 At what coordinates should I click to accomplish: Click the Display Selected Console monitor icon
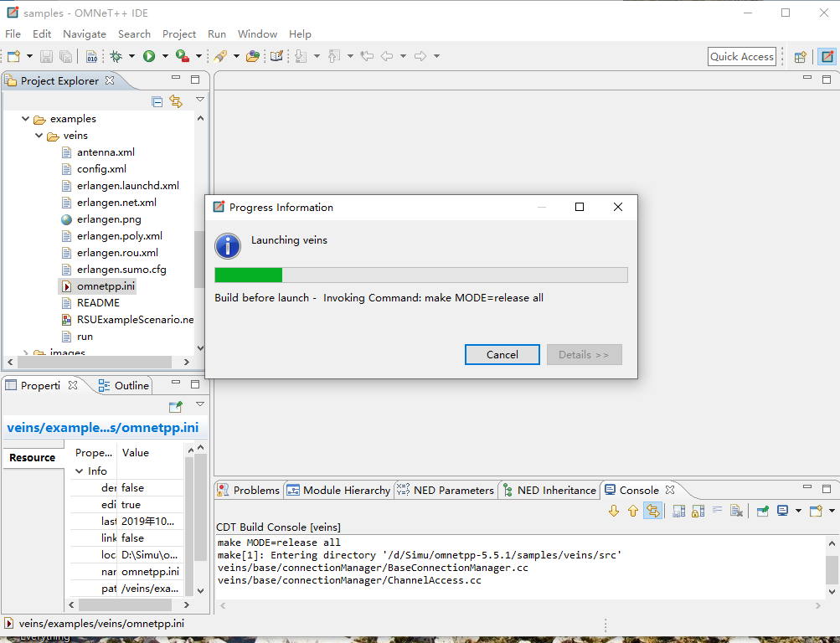[783, 511]
